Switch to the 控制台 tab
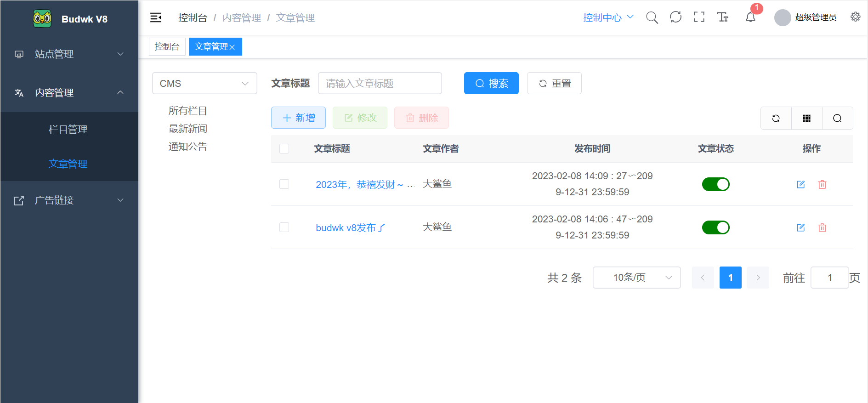The height and width of the screenshot is (403, 868). point(167,47)
